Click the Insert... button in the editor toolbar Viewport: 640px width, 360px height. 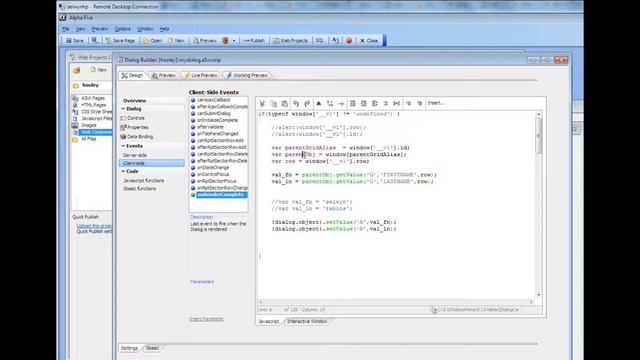tap(436, 103)
